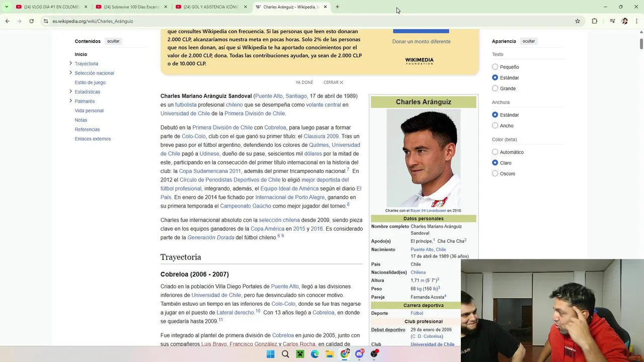The height and width of the screenshot is (362, 644).
Task: Select Estándar text size
Action: [495, 77]
